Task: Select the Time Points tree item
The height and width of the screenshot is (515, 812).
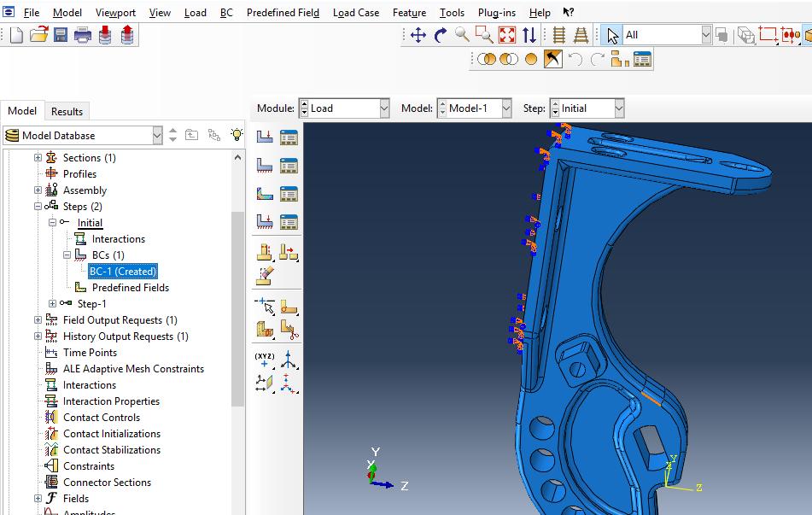Action: [x=91, y=353]
